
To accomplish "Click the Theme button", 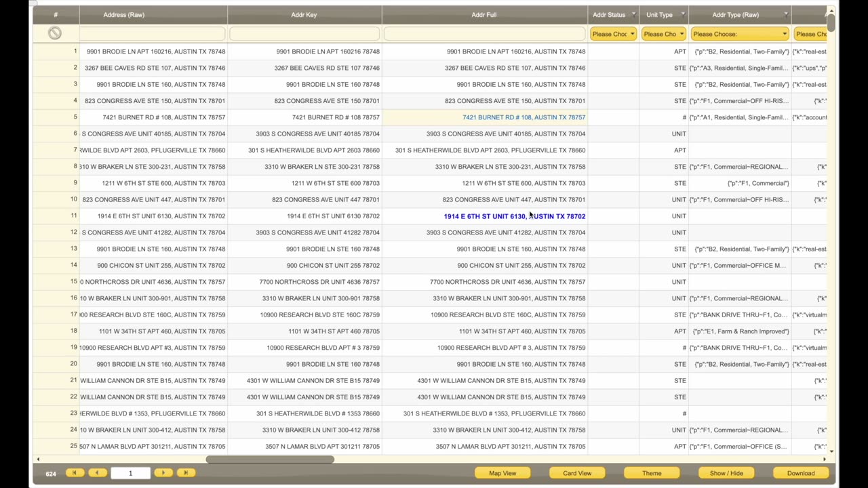I will tap(652, 473).
